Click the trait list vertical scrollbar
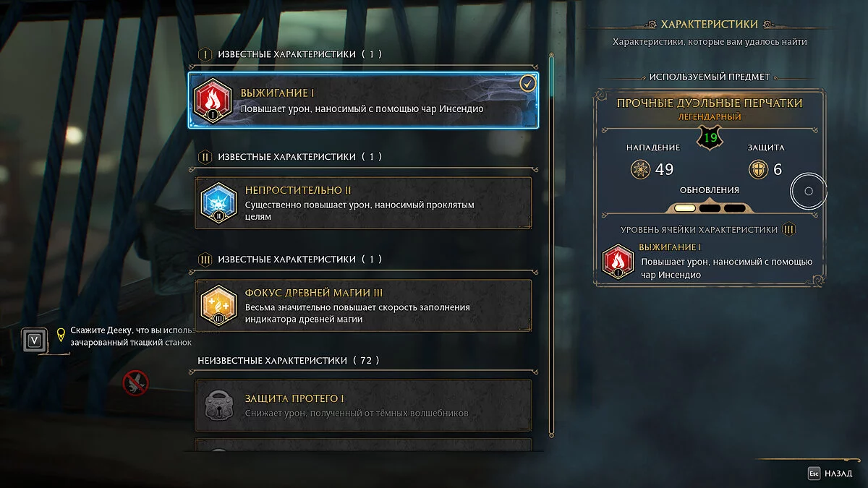Screen dimensions: 868x488 pos(551,246)
